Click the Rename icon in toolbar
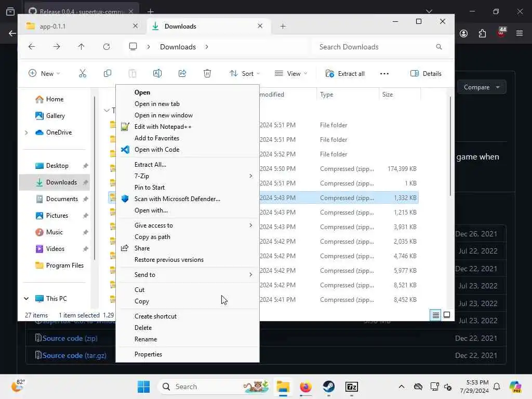Screen dimensions: 532x399 point(157,74)
